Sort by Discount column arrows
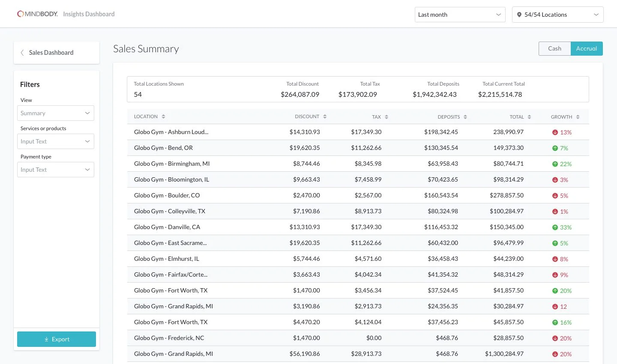Viewport: 617px width, 364px height. [325, 116]
